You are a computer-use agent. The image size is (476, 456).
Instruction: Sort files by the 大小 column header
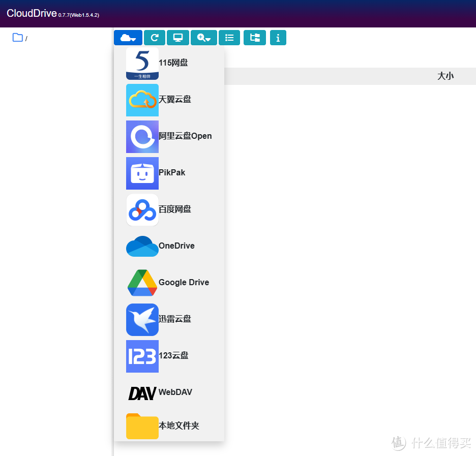[x=445, y=76]
